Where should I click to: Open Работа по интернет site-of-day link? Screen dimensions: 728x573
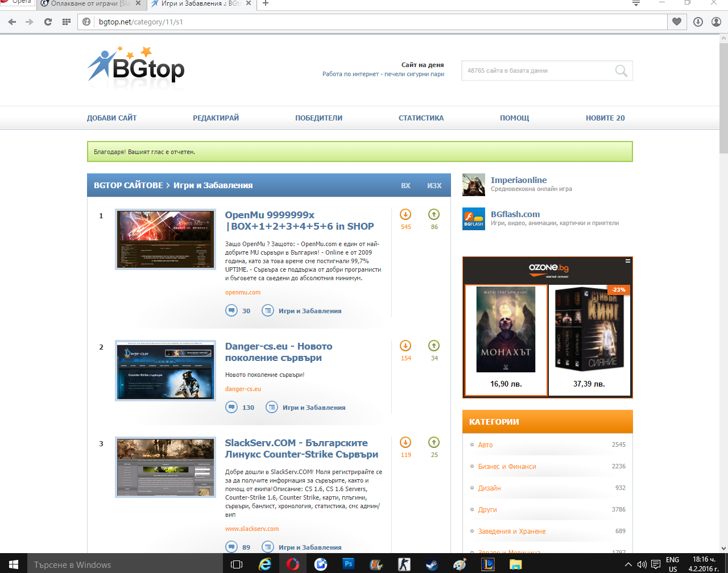click(x=383, y=74)
